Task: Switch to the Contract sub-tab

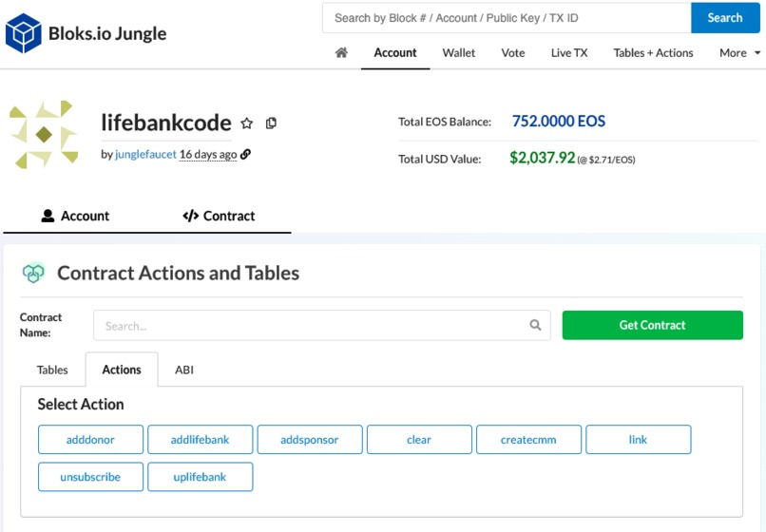Action: (219, 216)
